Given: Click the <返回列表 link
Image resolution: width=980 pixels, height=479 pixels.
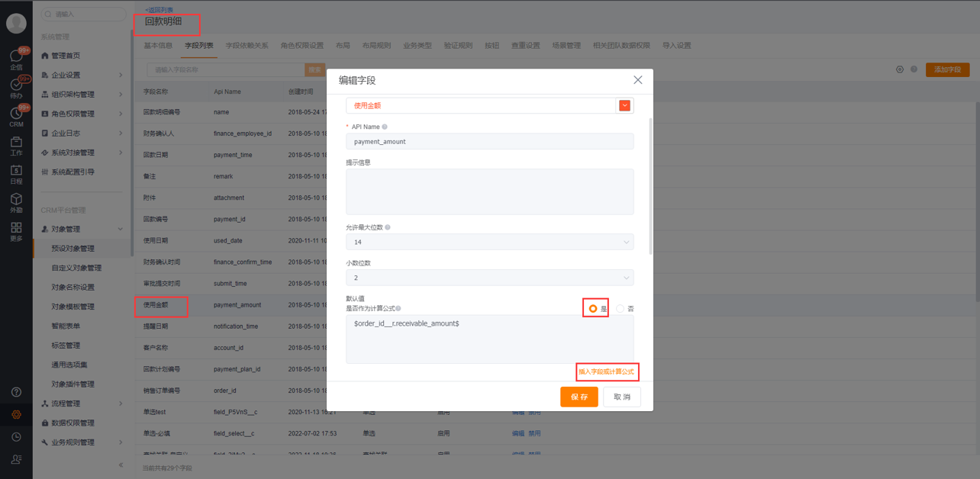Looking at the screenshot, I should tap(160, 10).
